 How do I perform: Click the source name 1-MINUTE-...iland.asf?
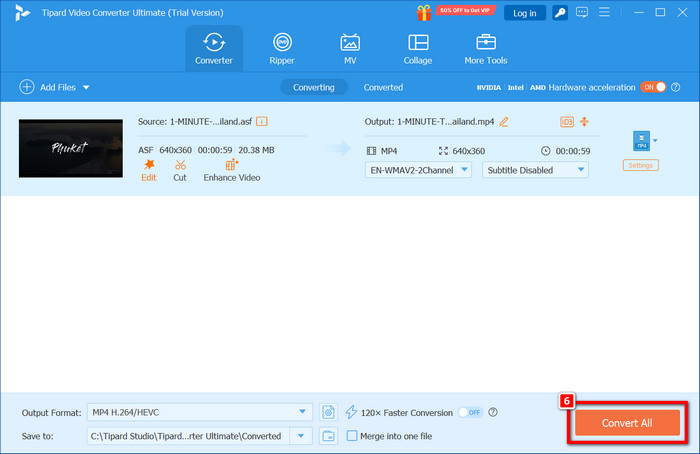(211, 121)
